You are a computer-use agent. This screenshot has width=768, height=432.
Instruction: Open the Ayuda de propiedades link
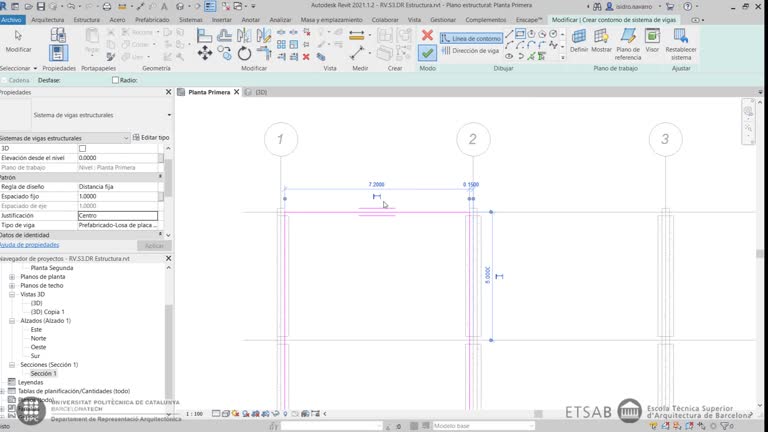coord(29,244)
